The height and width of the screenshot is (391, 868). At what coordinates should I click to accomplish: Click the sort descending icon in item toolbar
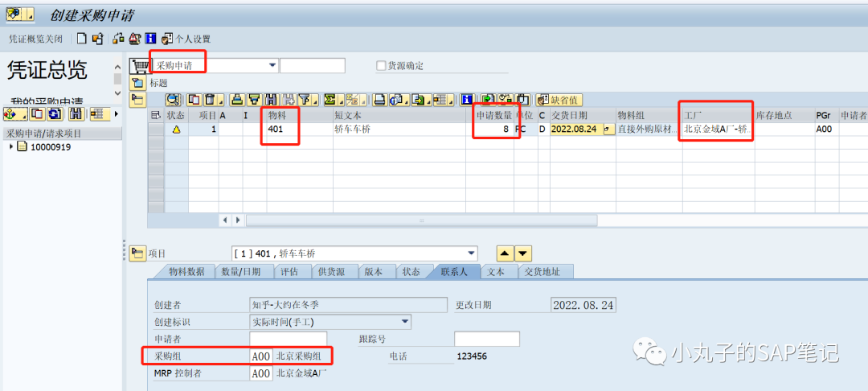click(254, 100)
